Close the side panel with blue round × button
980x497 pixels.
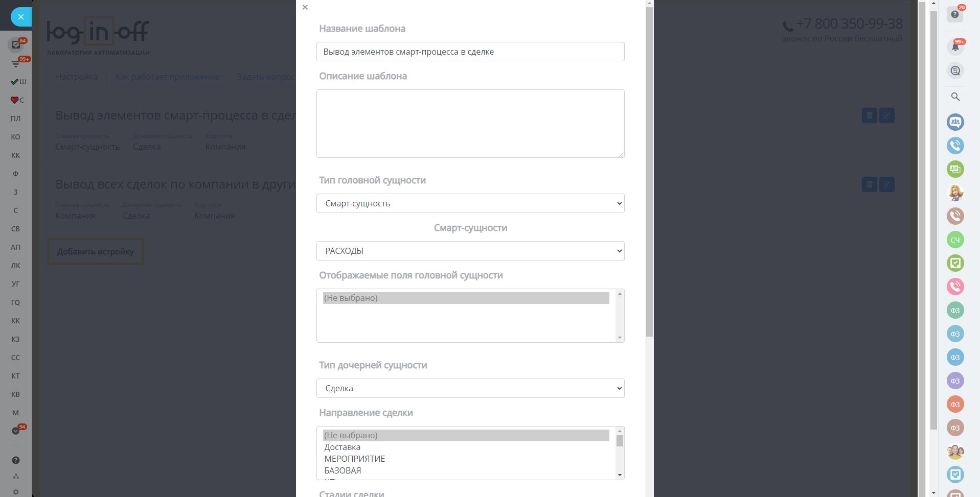[x=21, y=17]
